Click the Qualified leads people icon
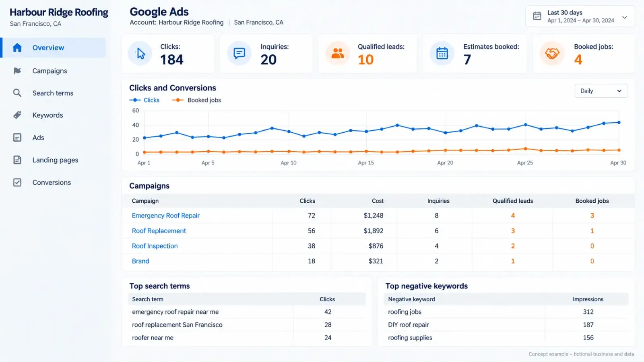Image resolution: width=644 pixels, height=362 pixels. [x=338, y=53]
